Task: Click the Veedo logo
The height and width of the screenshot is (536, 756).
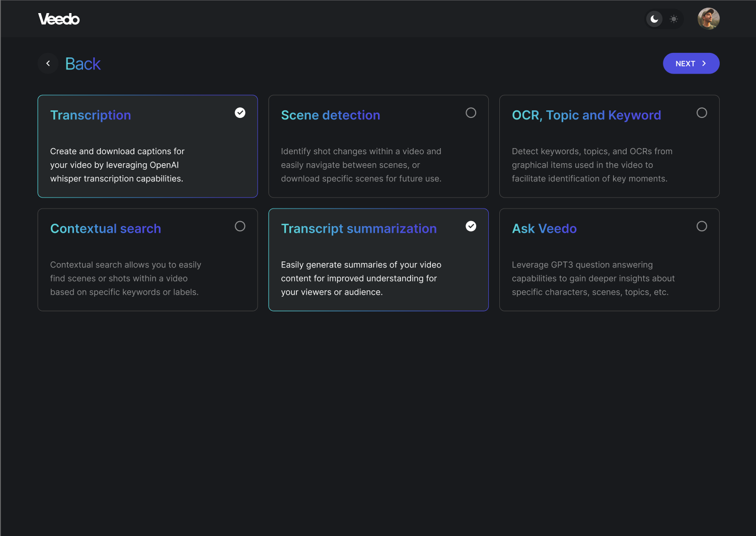Action: 59,19
